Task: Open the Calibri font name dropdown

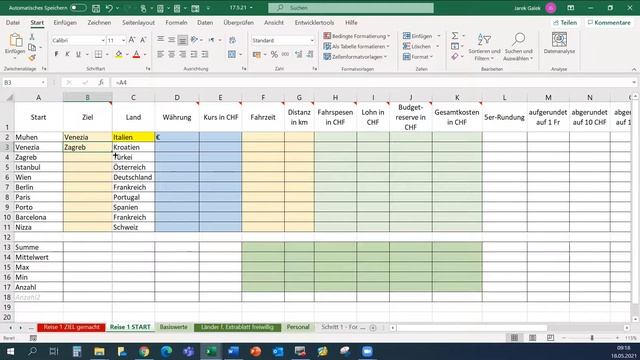Action: click(103, 40)
